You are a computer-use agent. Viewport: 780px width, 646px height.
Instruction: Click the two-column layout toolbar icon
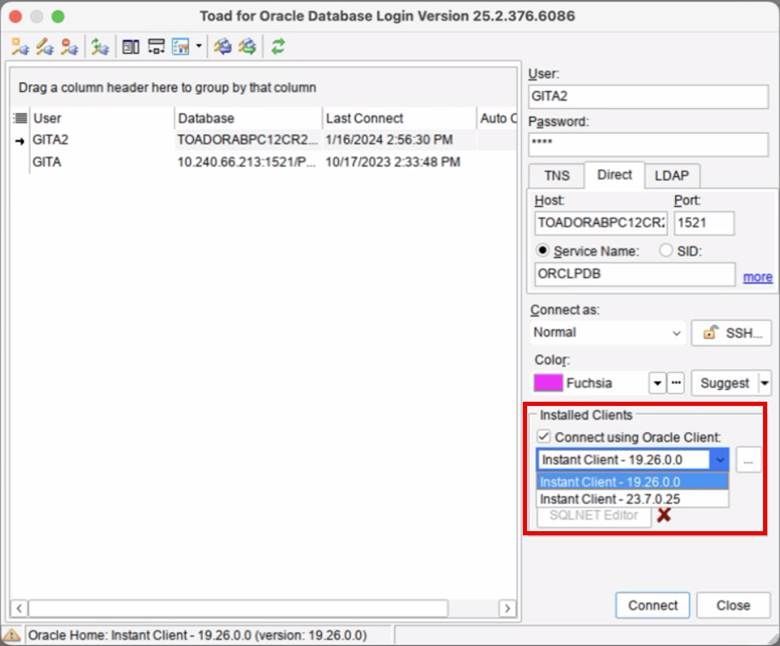131,47
